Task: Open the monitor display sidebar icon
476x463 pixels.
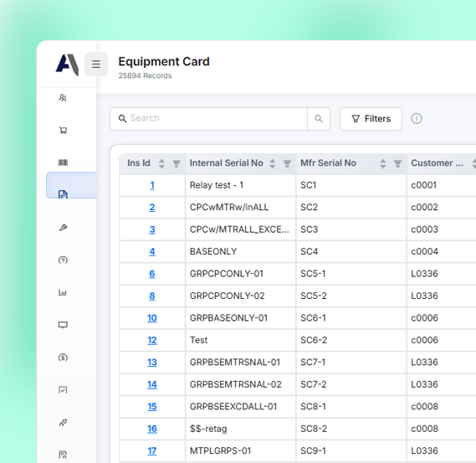Action: click(x=63, y=325)
